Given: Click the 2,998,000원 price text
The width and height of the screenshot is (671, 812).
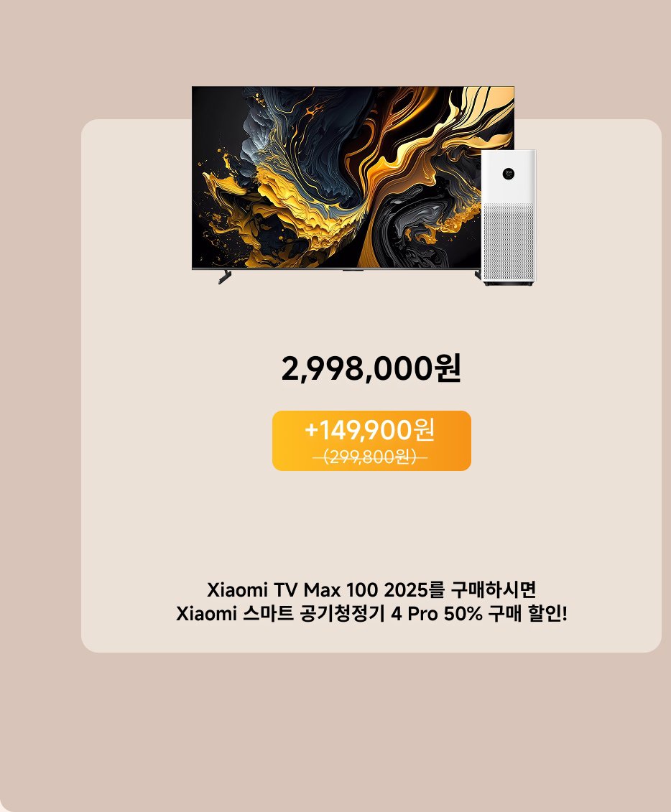Looking at the screenshot, I should pyautogui.click(x=371, y=369).
